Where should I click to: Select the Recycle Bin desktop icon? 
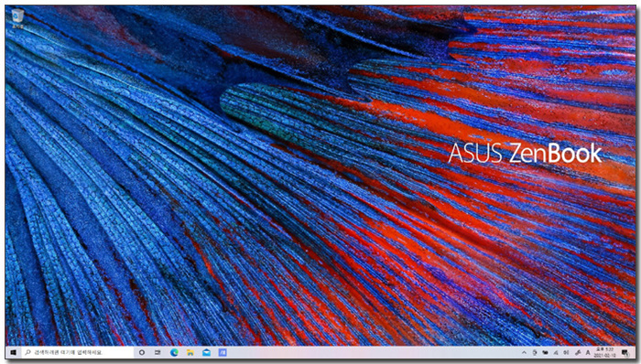pyautogui.click(x=17, y=18)
